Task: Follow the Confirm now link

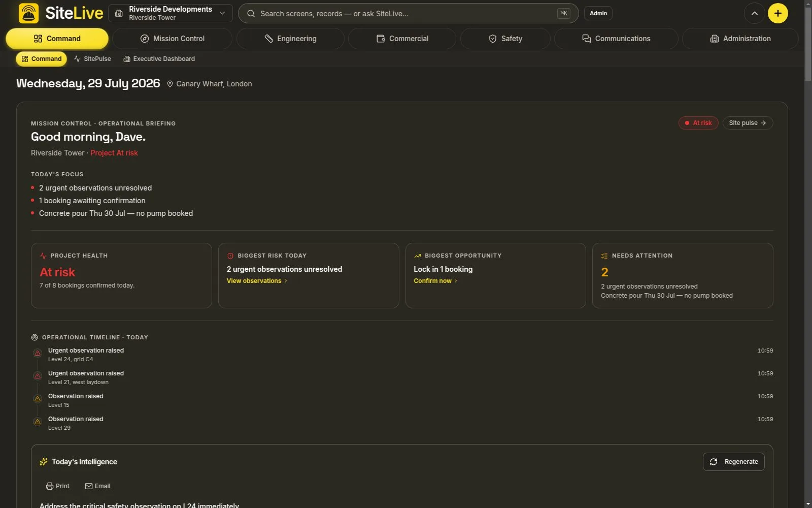Action: (435, 281)
